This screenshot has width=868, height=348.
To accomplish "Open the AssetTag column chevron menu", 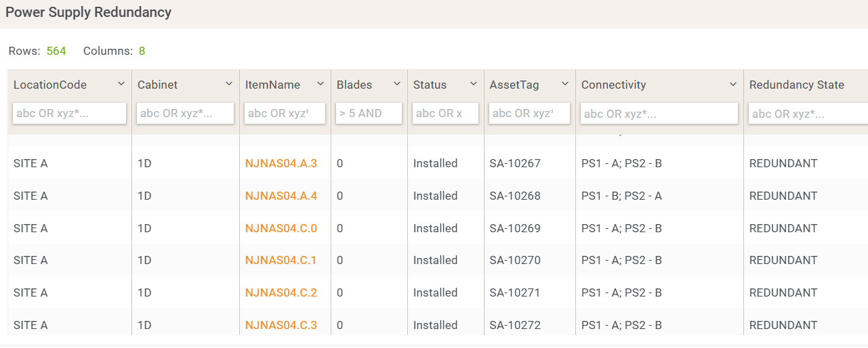I will tap(565, 84).
